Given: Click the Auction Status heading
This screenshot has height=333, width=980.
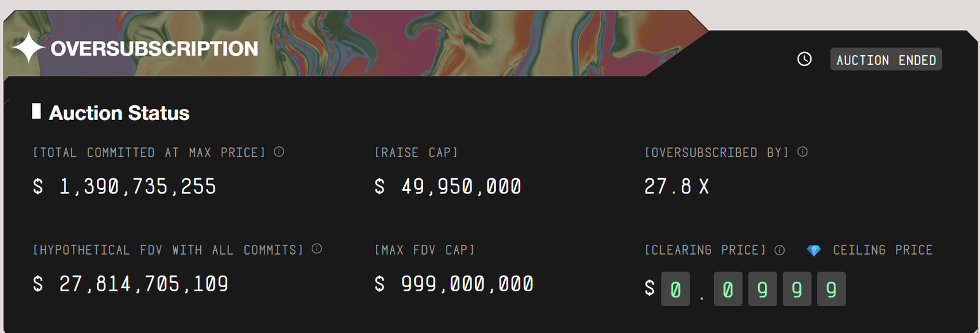Looking at the screenshot, I should 119,113.
